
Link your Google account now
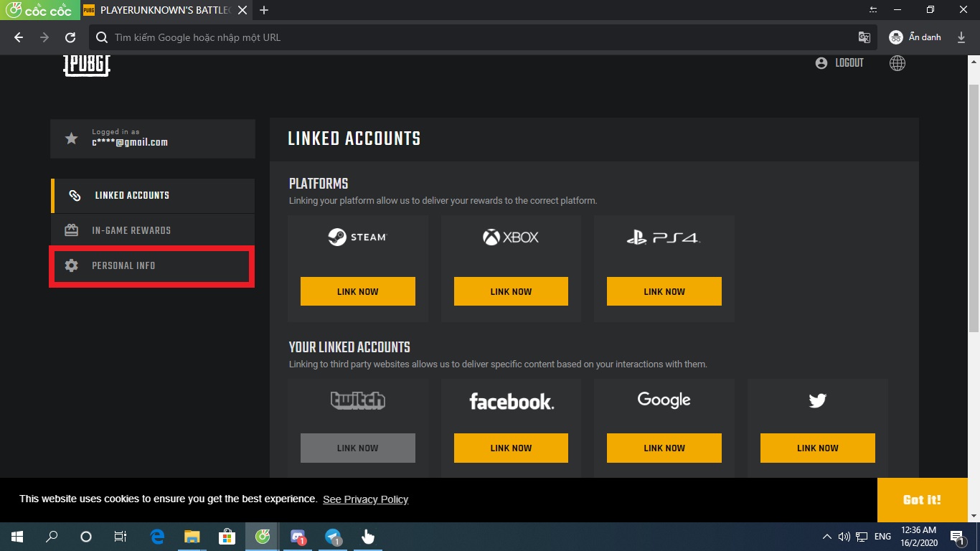click(x=664, y=448)
